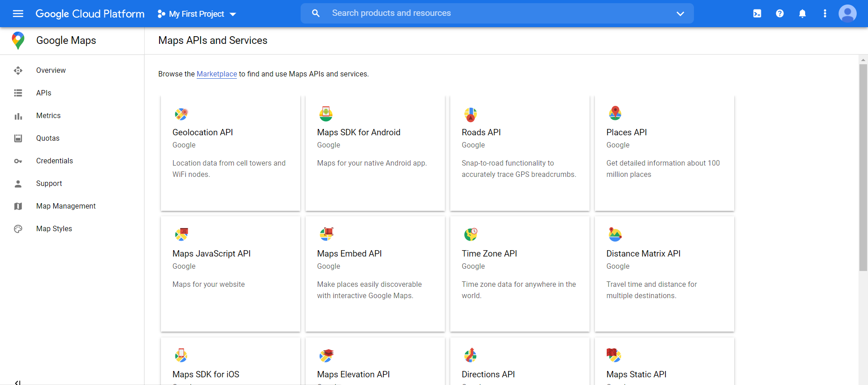Open the Directions API title
This screenshot has width=868, height=385.
pyautogui.click(x=488, y=374)
